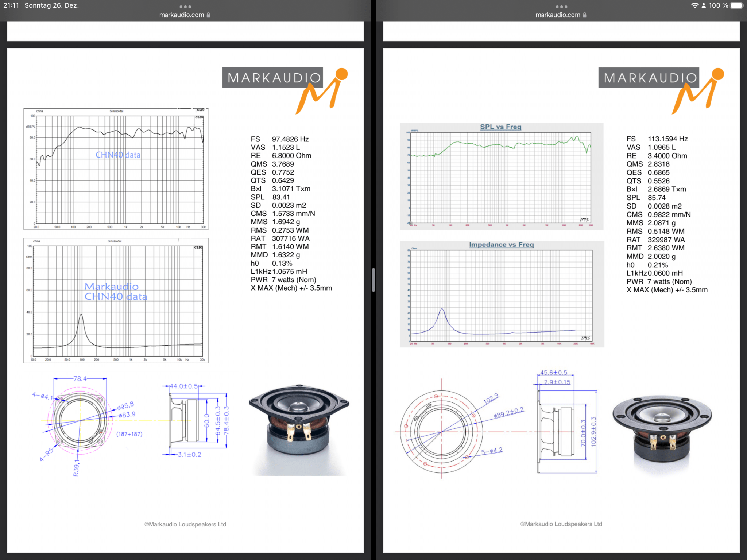Select 'Bxl 3.1071 Txm' text
This screenshot has width=747, height=560.
[x=280, y=189]
